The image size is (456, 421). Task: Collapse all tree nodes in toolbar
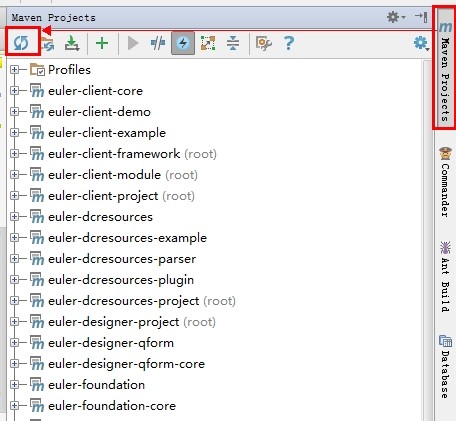(233, 43)
